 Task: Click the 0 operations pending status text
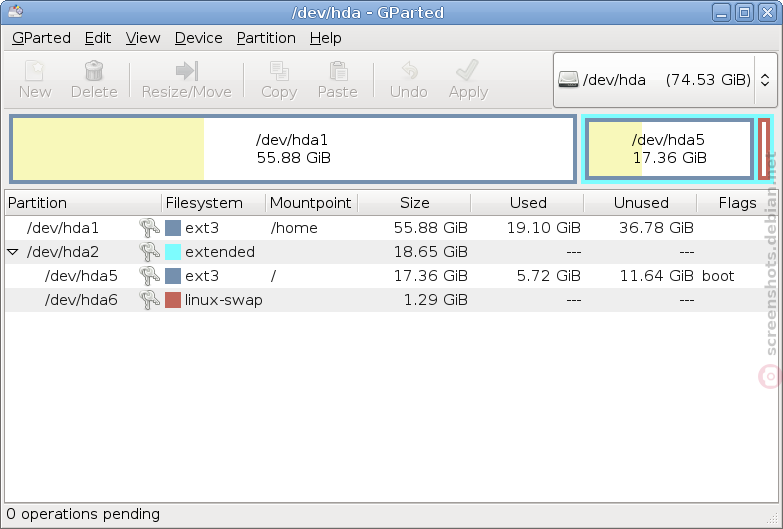click(83, 514)
